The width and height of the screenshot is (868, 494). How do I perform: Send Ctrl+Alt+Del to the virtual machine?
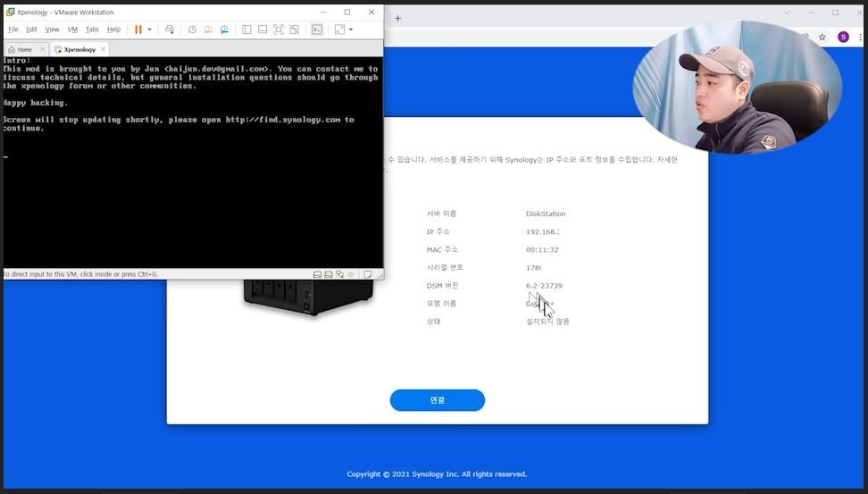pos(170,29)
